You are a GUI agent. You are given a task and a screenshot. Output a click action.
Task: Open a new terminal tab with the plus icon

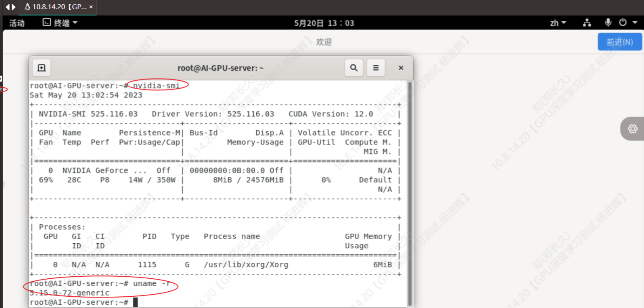click(41, 68)
